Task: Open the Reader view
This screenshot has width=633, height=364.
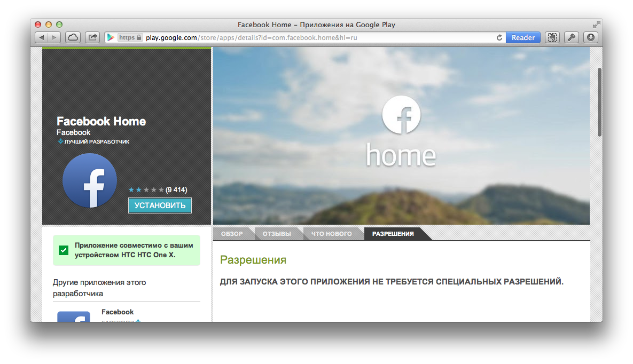Action: 523,37
